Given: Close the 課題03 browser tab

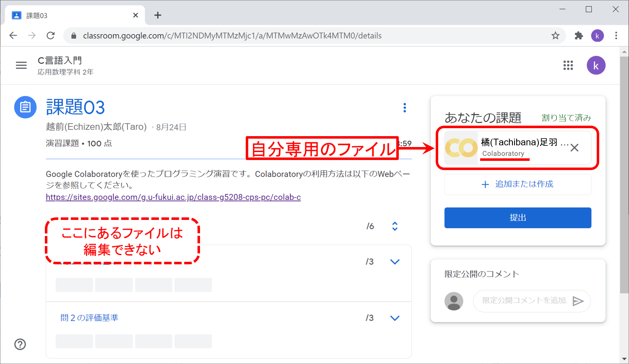Looking at the screenshot, I should 135,15.
